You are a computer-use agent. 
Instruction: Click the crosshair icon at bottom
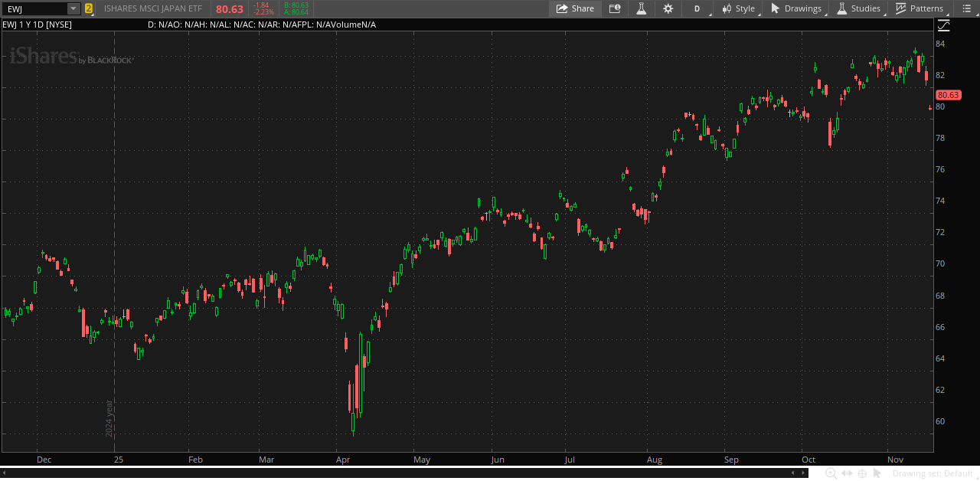[x=862, y=473]
